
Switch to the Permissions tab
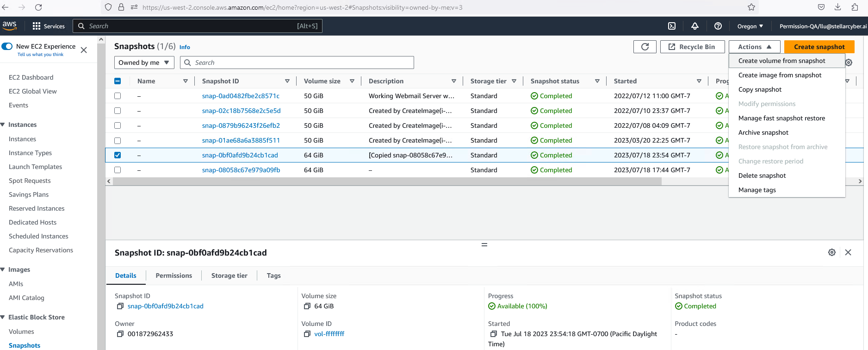point(174,275)
